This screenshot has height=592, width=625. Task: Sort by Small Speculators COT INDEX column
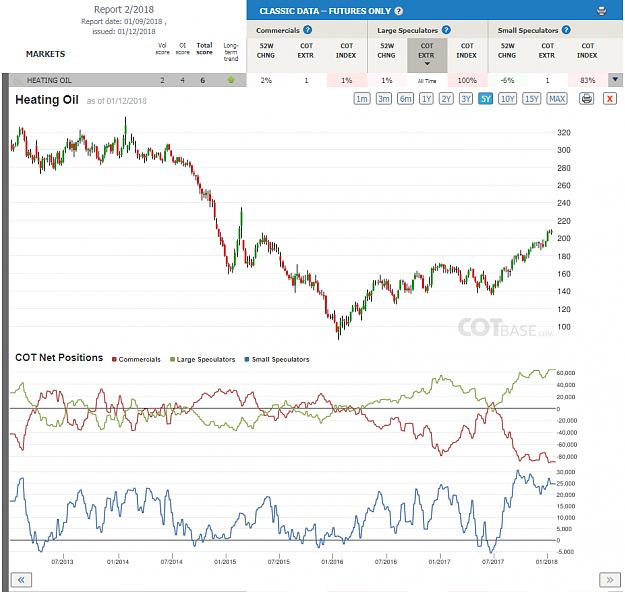tap(587, 51)
